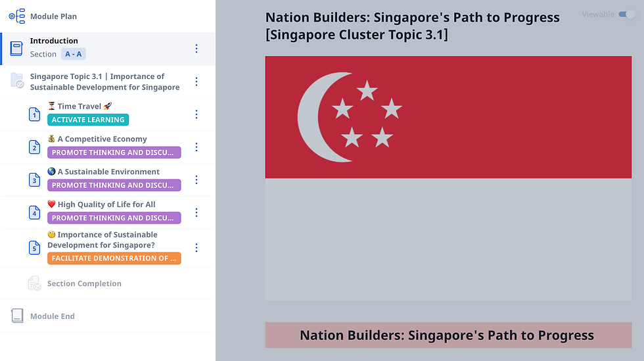Click the page 5 icon beside Importance of Sustainable Development

(x=34, y=247)
